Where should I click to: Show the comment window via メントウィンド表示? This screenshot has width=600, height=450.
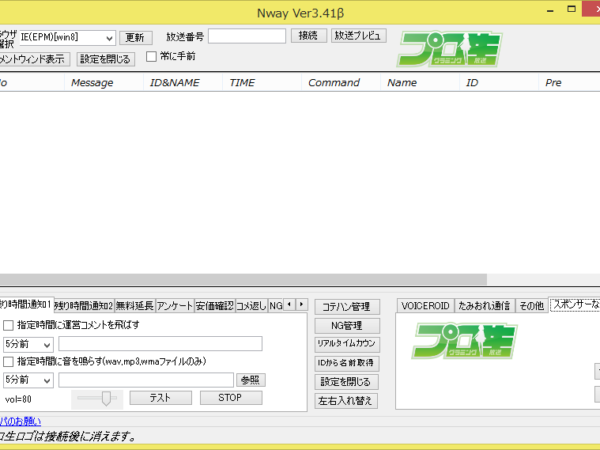click(x=34, y=59)
